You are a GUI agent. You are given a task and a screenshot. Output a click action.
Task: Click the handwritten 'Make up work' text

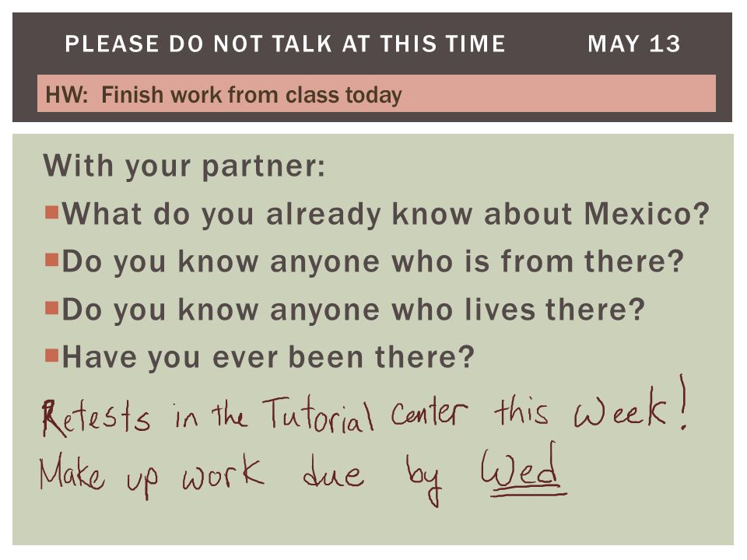[152, 475]
